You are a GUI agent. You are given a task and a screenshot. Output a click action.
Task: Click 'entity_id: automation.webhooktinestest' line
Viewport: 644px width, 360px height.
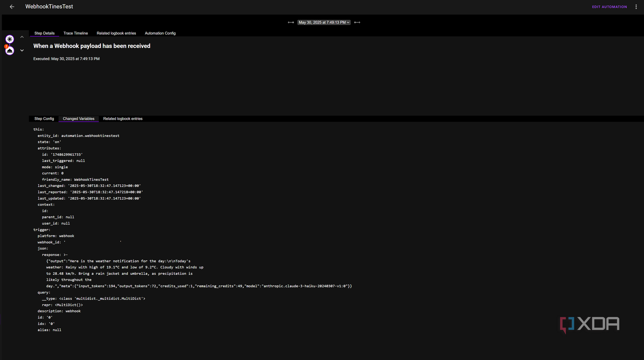coord(78,136)
